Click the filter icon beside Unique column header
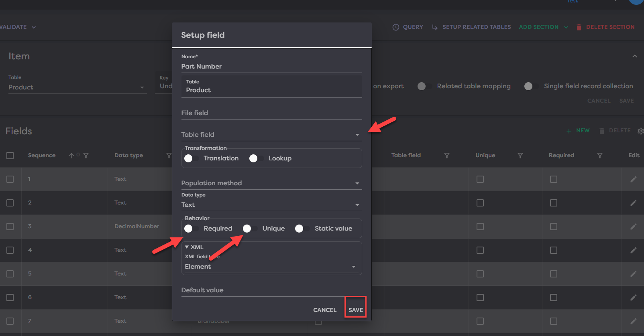 click(520, 156)
